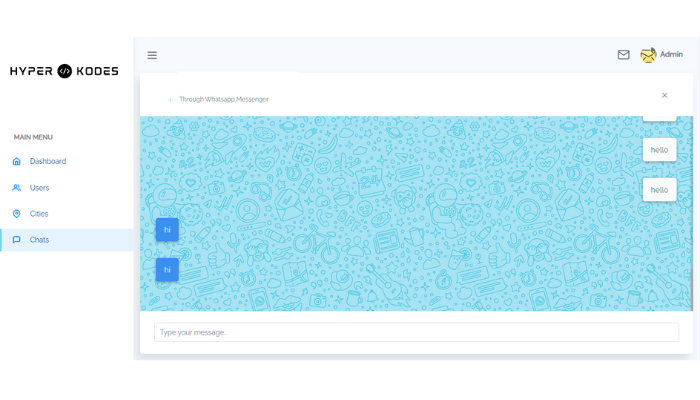Screen dimensions: 700x400
Task: Go to the Dashboard menu item
Action: [47, 161]
